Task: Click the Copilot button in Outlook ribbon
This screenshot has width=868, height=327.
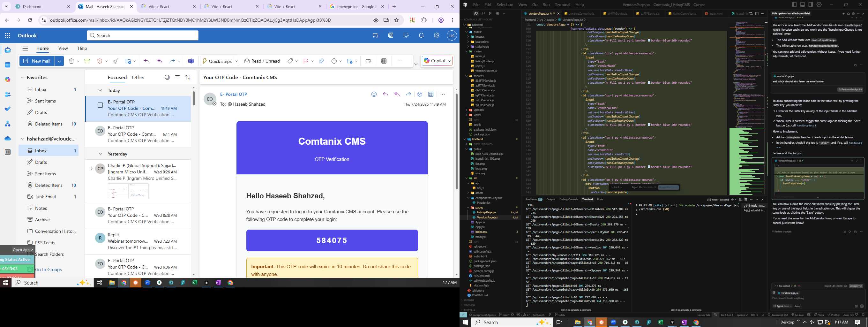Action: click(x=435, y=61)
